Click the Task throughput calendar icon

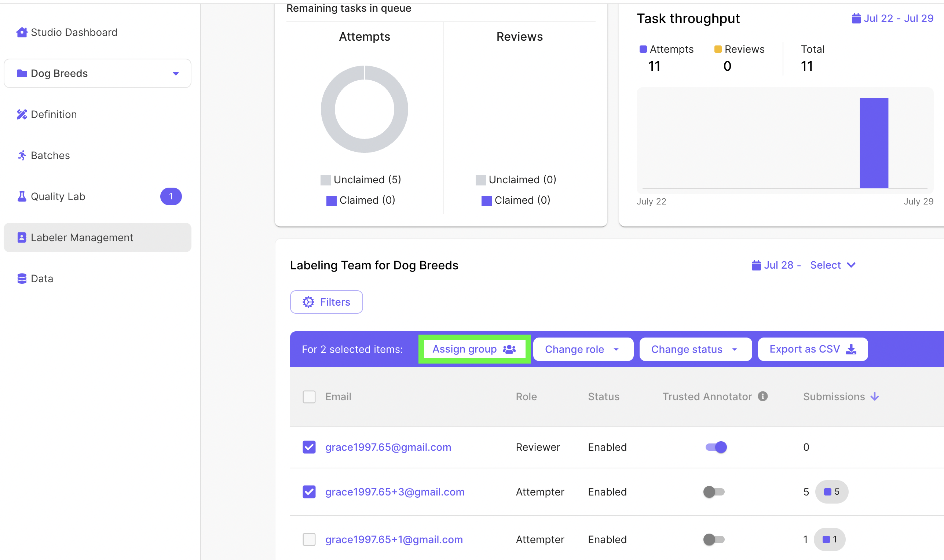click(x=856, y=18)
